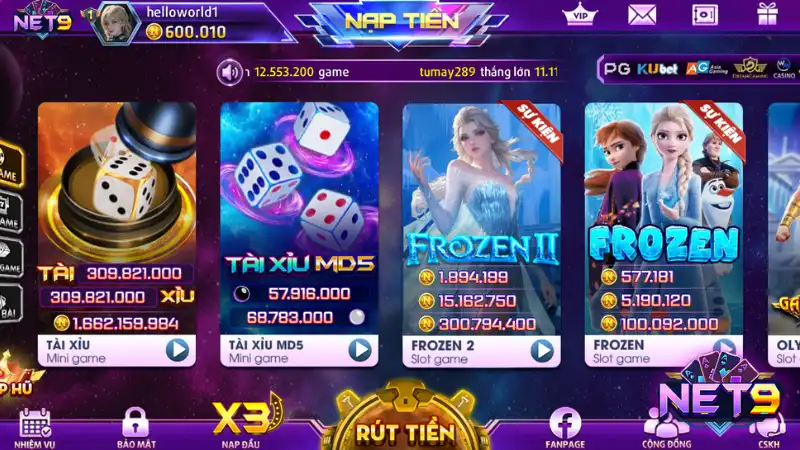This screenshot has width=800, height=450.
Task: Open the mail envelope inbox
Action: [642, 15]
